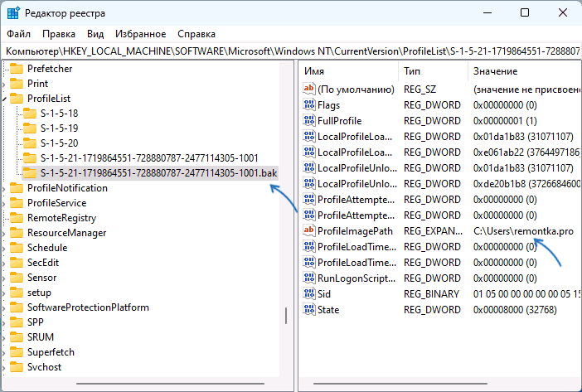Open the Файл menu

coord(19,34)
